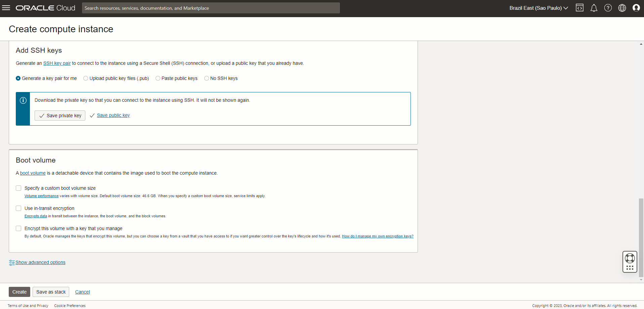Screen dimensions: 644x309
Task: Click Save private key button
Action: 60,116
